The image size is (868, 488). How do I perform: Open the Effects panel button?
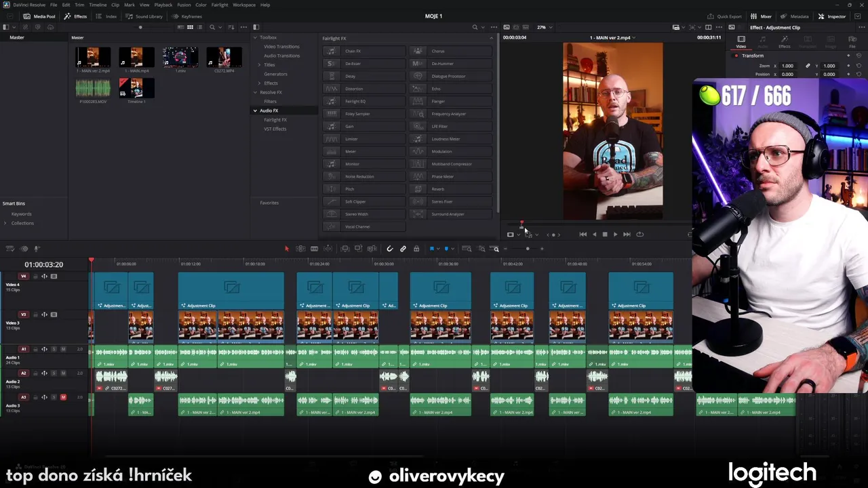click(x=75, y=16)
